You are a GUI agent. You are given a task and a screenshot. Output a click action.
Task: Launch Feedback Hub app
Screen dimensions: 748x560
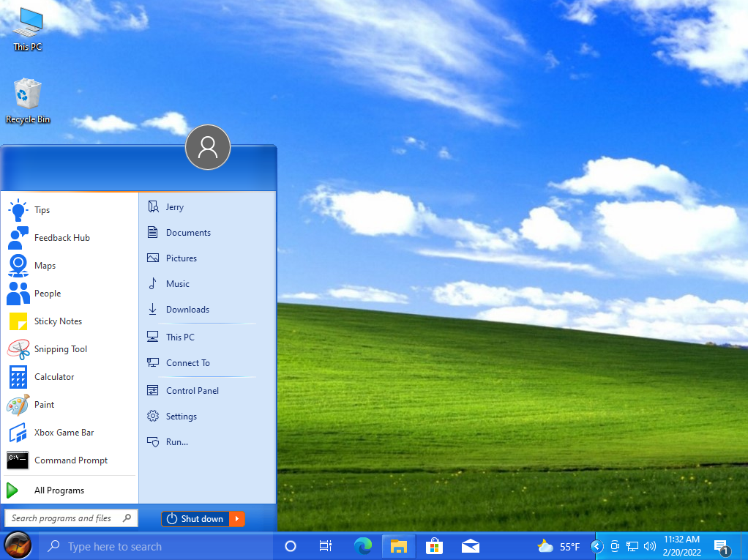click(x=70, y=238)
